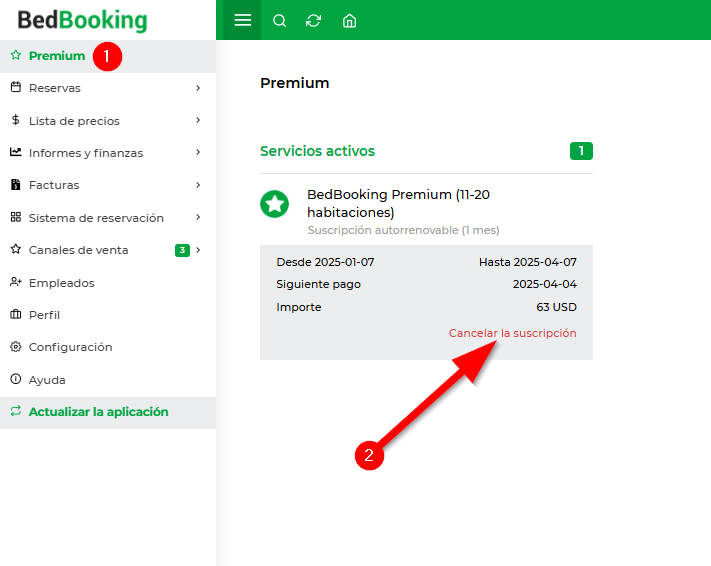Click the chart icon for Informes y finanzas
This screenshot has height=566, width=711.
tap(16, 152)
